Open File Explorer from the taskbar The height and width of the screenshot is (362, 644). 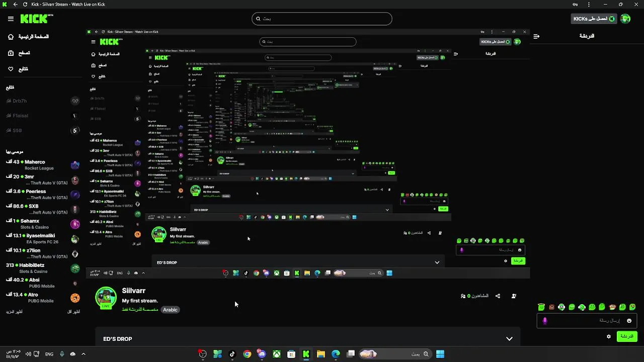click(x=320, y=354)
